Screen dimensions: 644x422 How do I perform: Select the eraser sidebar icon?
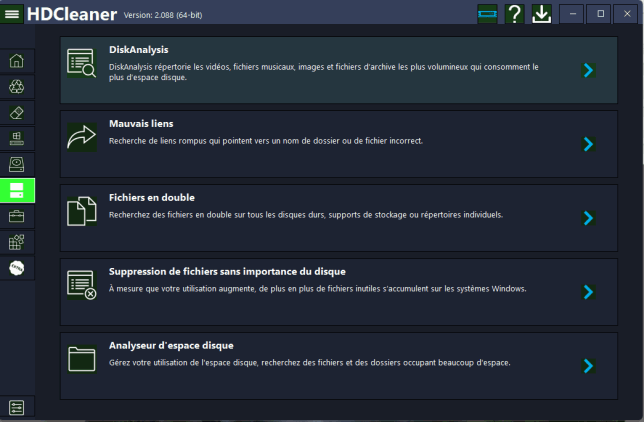(16, 113)
